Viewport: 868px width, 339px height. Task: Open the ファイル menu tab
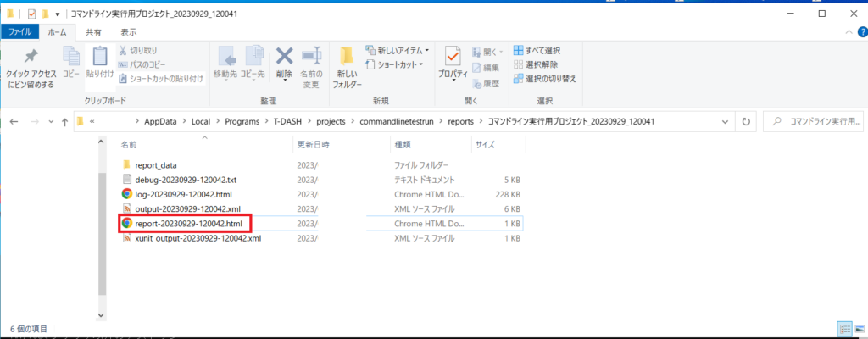(19, 31)
